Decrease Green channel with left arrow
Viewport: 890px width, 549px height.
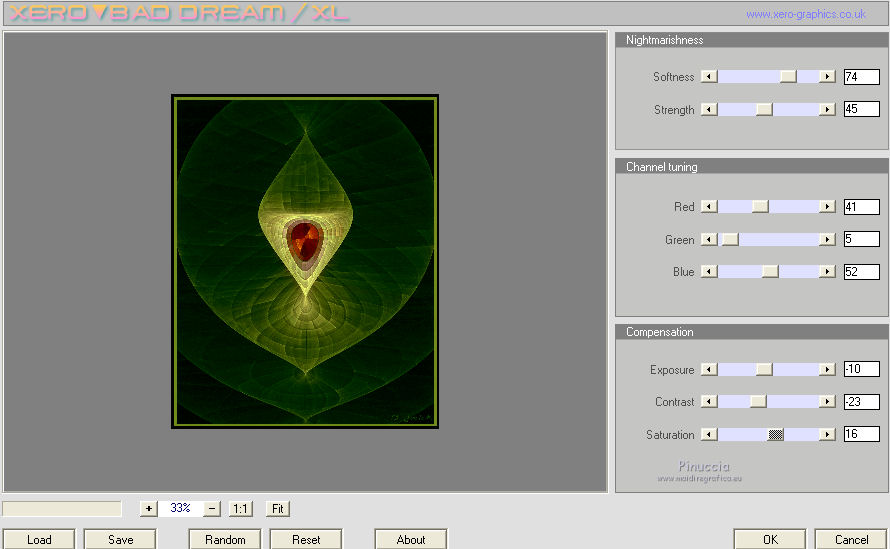pos(709,240)
